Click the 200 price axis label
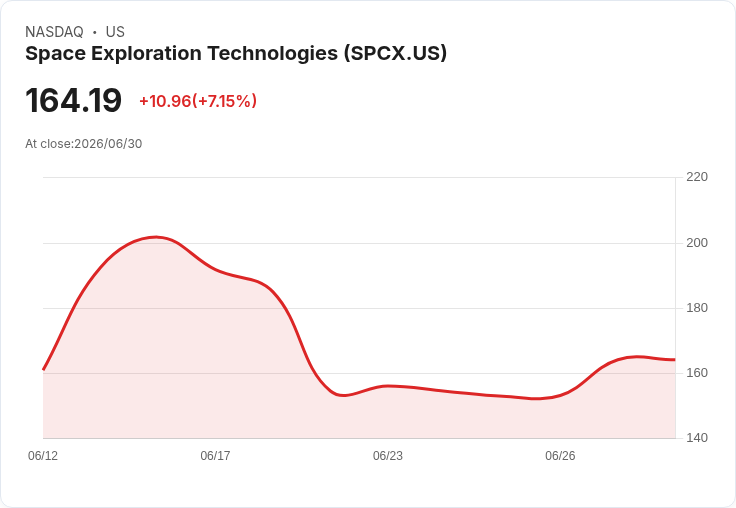This screenshot has width=736, height=508. pos(697,243)
